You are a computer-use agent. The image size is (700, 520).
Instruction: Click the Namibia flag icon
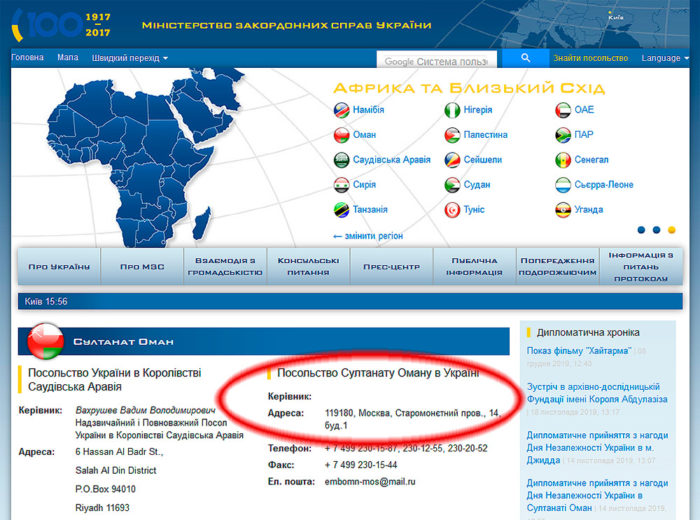pos(341,110)
